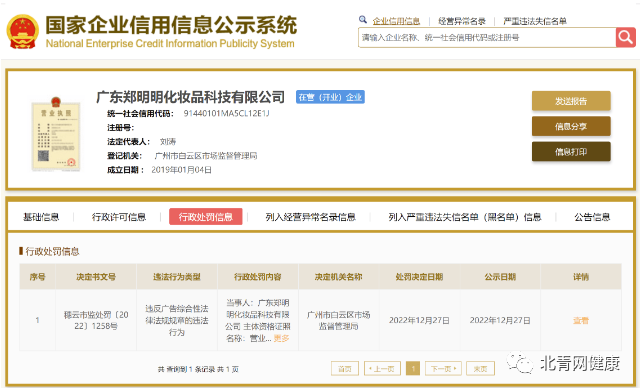
Task: Click the small magnifier icon beside 企业信用信息
Action: (362, 19)
